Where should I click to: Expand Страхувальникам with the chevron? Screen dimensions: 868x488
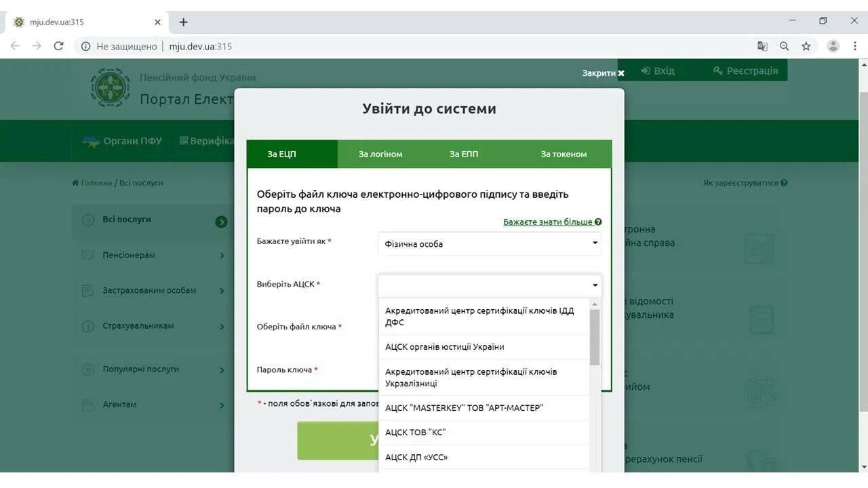pos(222,327)
